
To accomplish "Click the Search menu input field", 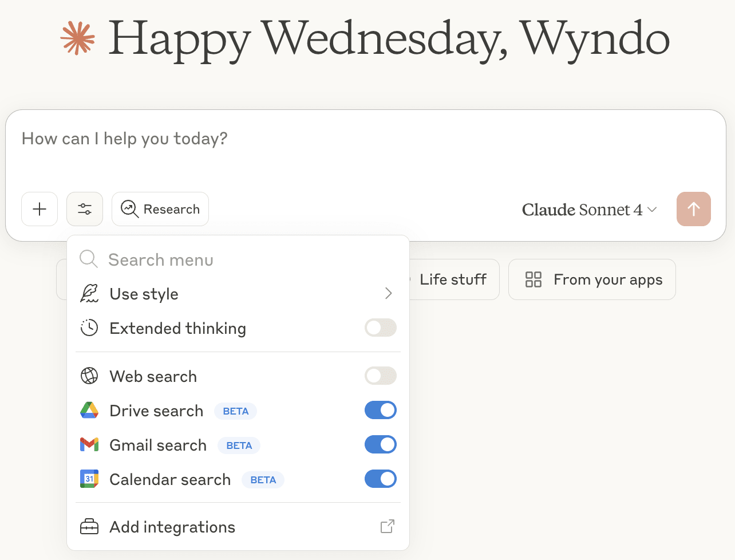I will point(229,260).
